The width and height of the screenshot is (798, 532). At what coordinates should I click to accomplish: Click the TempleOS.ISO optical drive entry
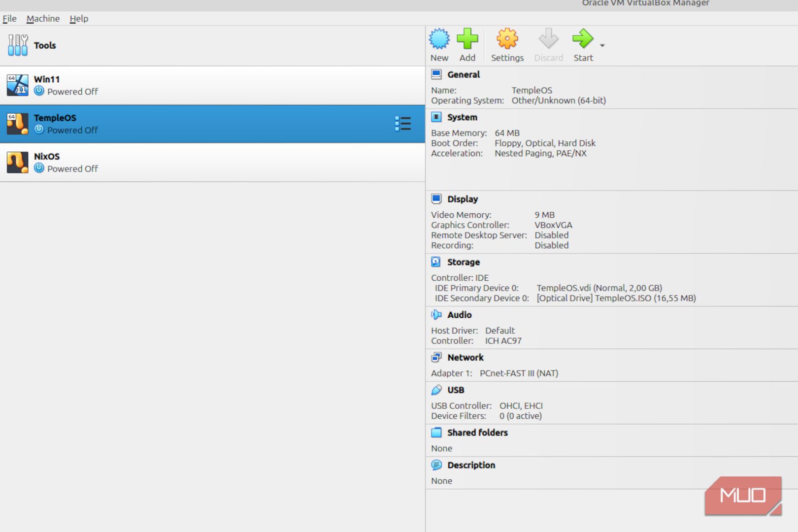[616, 298]
